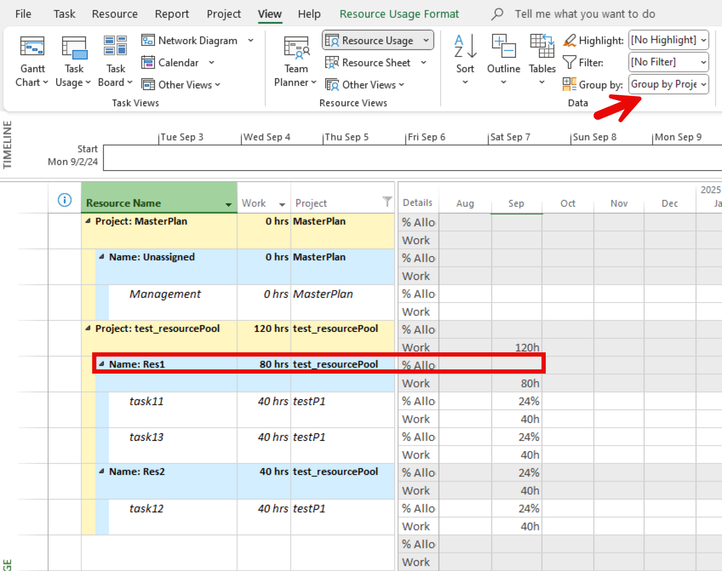The image size is (722, 571).
Task: Open Other Views in Resource Views
Action: 365,85
